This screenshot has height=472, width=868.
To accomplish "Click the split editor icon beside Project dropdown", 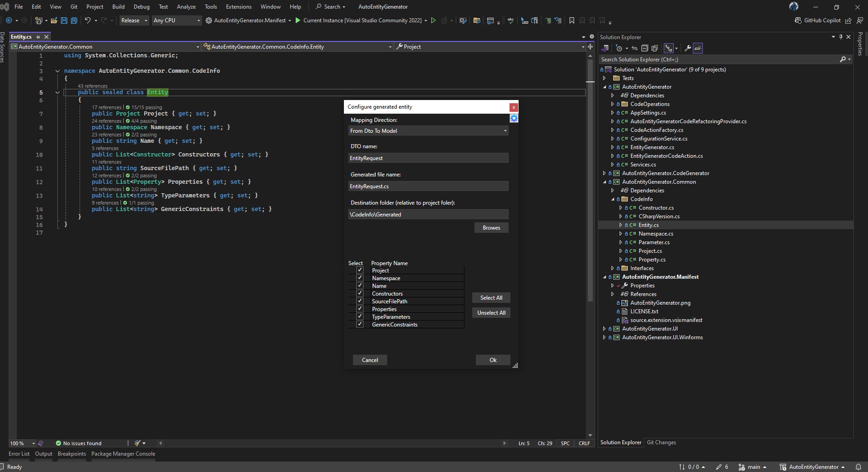I will [590, 47].
